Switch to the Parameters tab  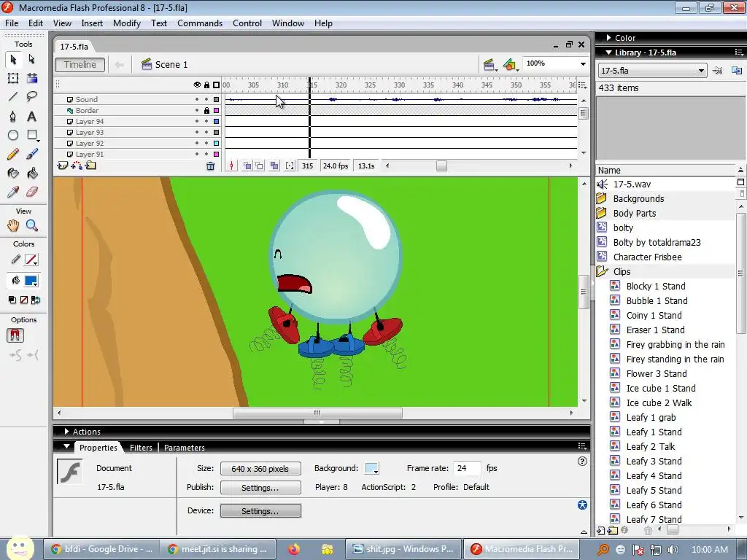pyautogui.click(x=185, y=448)
